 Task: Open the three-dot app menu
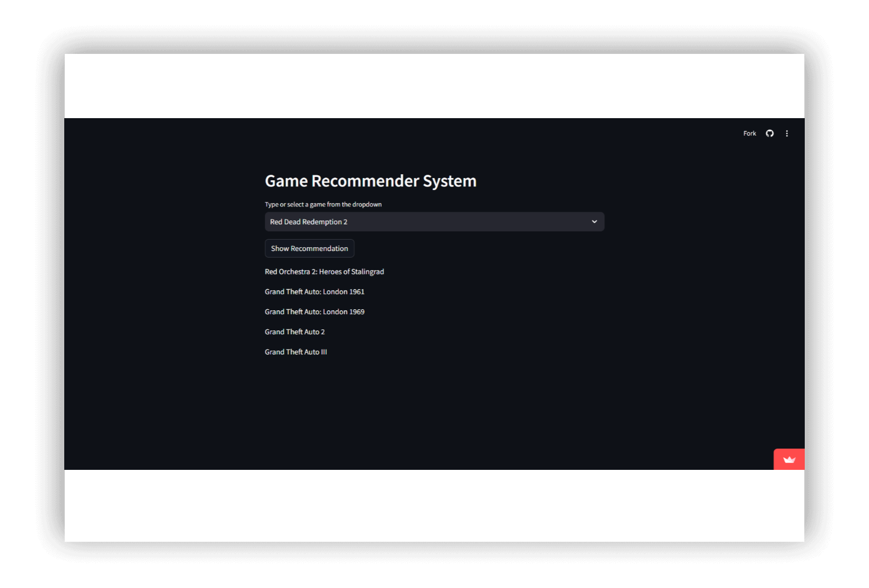point(787,133)
